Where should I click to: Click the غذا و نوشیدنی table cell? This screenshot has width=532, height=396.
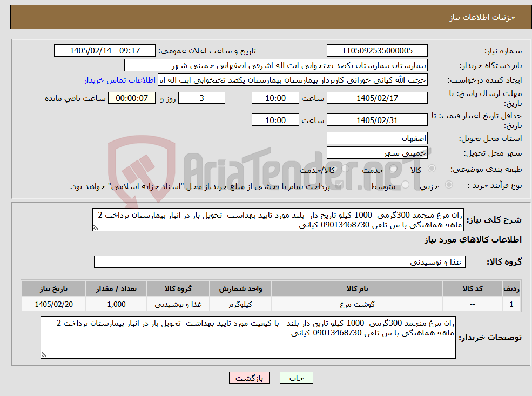(178, 304)
